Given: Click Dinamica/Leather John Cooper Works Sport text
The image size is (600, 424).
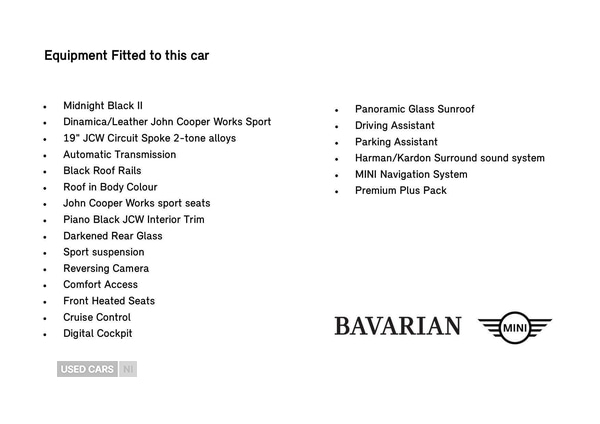Looking at the screenshot, I should 167,122.
